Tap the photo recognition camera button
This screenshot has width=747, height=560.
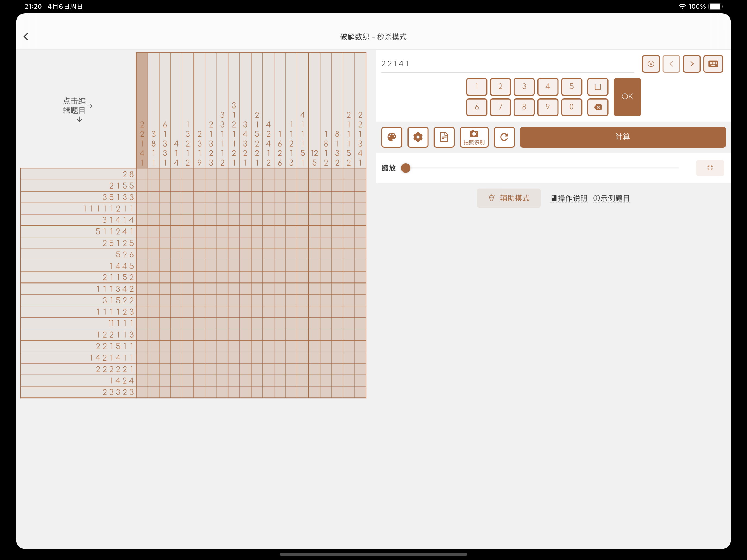click(x=474, y=137)
